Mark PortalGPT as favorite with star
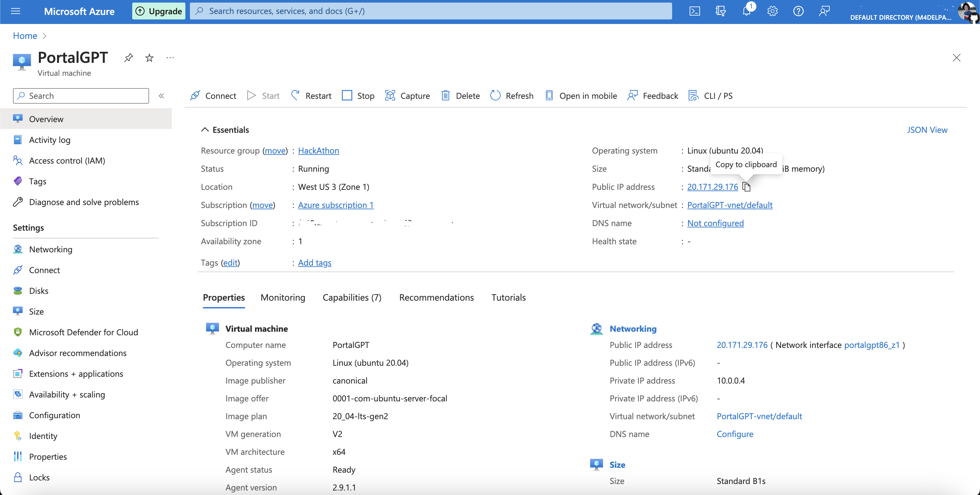980x495 pixels. [x=149, y=58]
